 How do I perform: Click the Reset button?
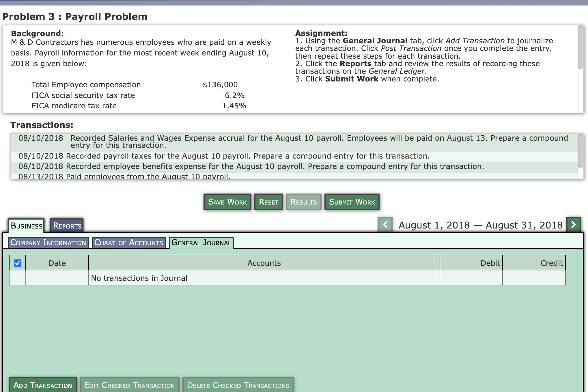[268, 202]
